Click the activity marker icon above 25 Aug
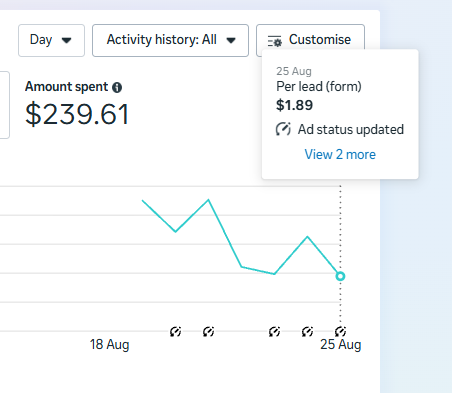The height and width of the screenshot is (393, 452). (340, 331)
